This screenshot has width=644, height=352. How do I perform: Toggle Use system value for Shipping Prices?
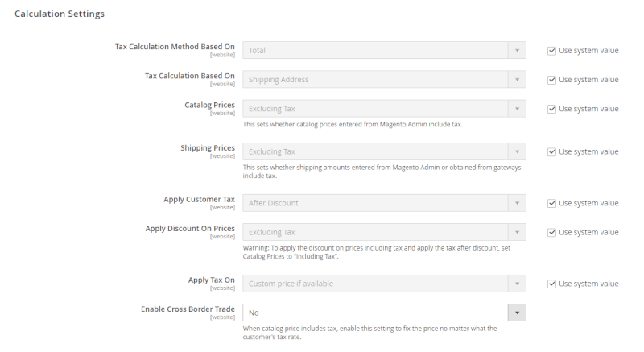(551, 152)
